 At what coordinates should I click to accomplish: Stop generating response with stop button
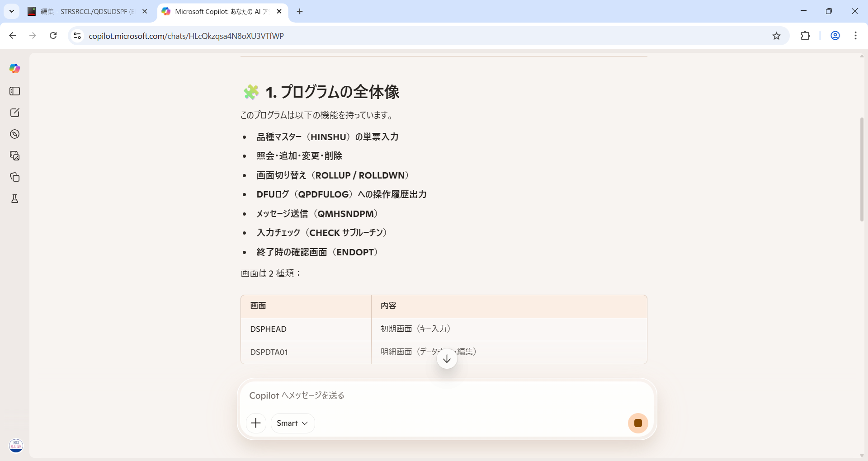tap(638, 423)
